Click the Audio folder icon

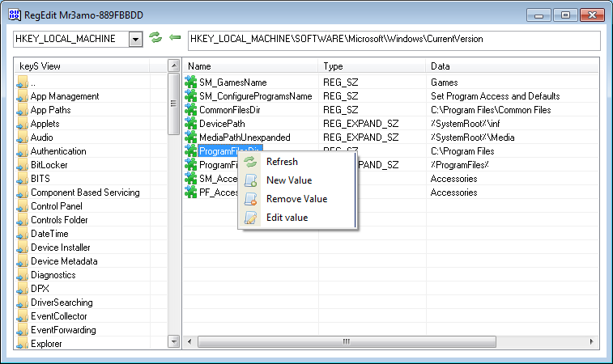click(x=23, y=138)
